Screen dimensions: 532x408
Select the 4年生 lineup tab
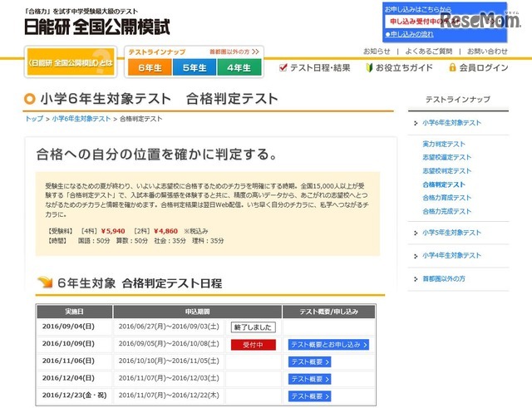point(239,67)
